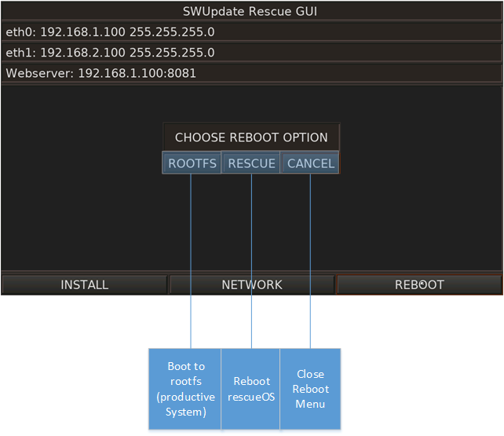Click the REBOOT button in bottom bar

coord(419,284)
